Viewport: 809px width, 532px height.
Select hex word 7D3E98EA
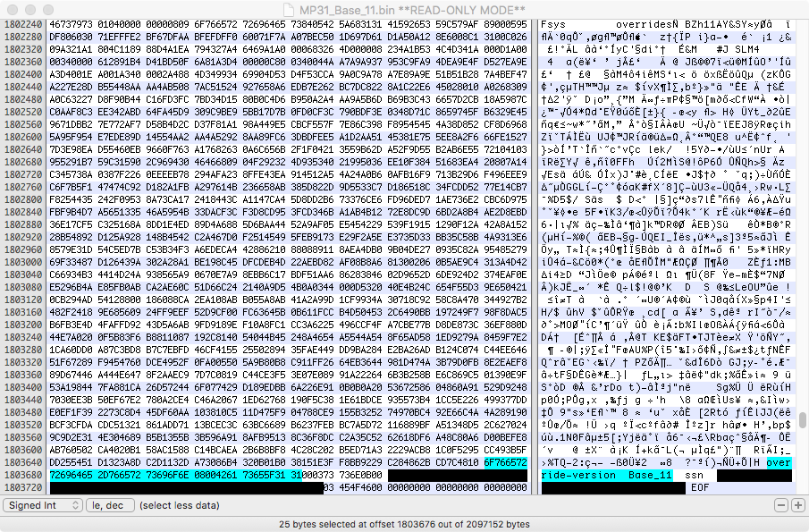pyautogui.click(x=72, y=149)
